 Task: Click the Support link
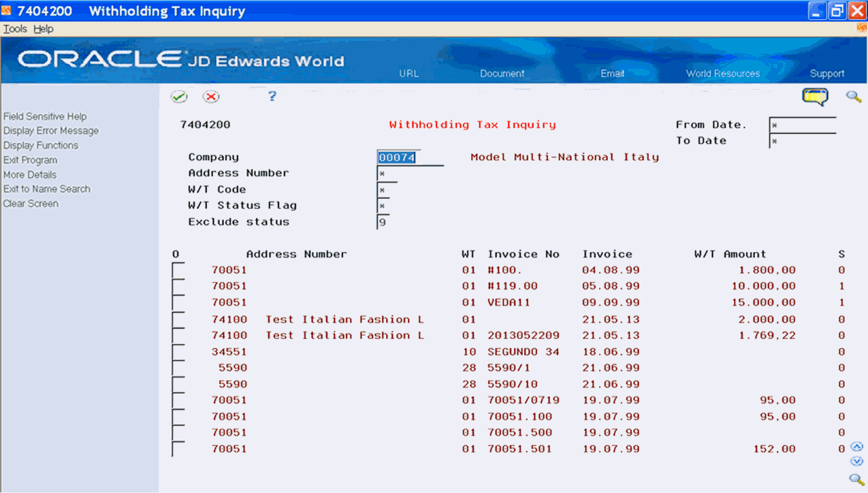[x=827, y=74]
